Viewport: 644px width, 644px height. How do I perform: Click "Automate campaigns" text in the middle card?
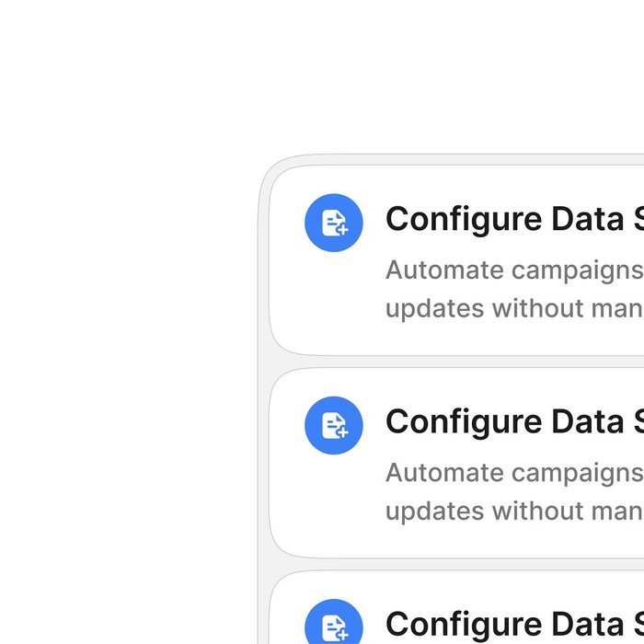513,473
